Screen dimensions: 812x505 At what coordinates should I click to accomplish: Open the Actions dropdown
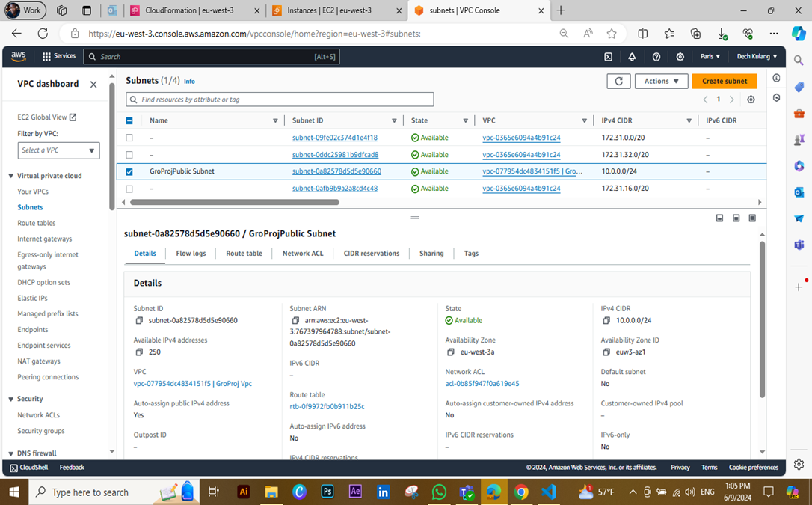coord(661,81)
